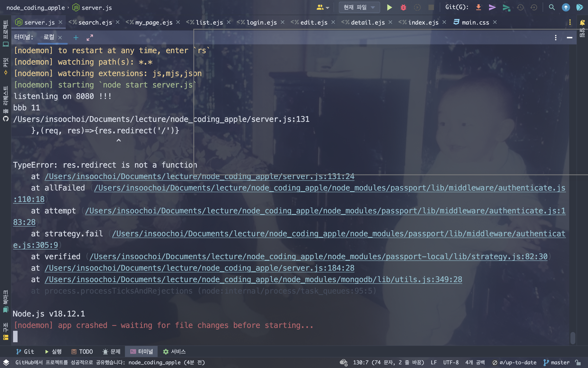
Task: Click the grey stop process square
Action: (x=431, y=8)
